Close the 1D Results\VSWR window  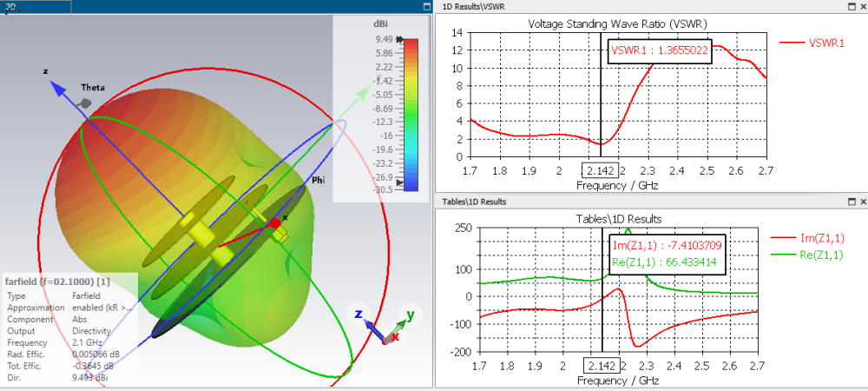click(x=863, y=7)
